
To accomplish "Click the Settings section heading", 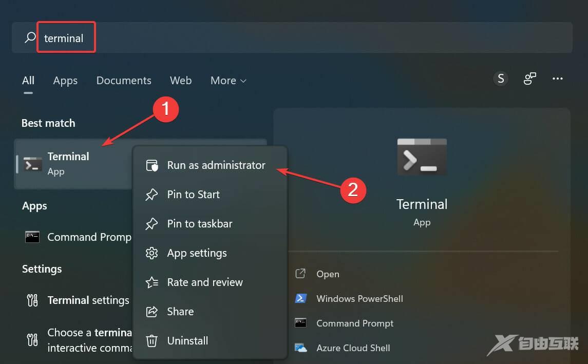I will 42,269.
